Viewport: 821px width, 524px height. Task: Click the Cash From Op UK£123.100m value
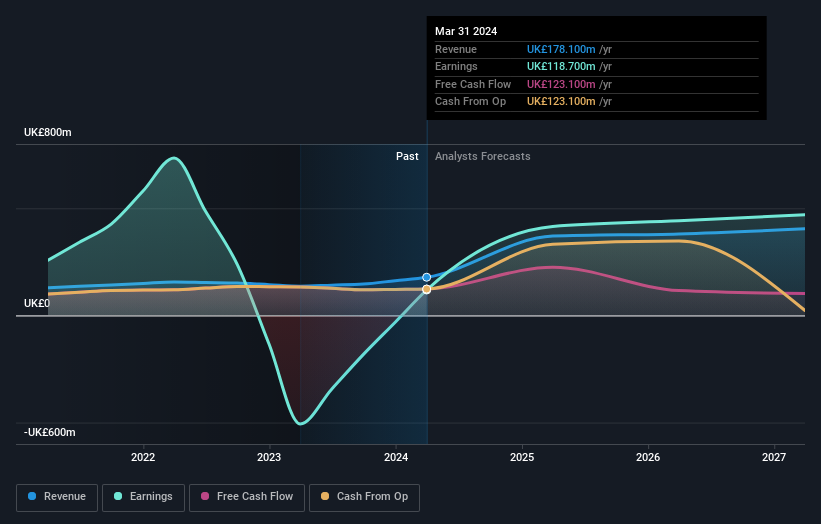(x=561, y=102)
